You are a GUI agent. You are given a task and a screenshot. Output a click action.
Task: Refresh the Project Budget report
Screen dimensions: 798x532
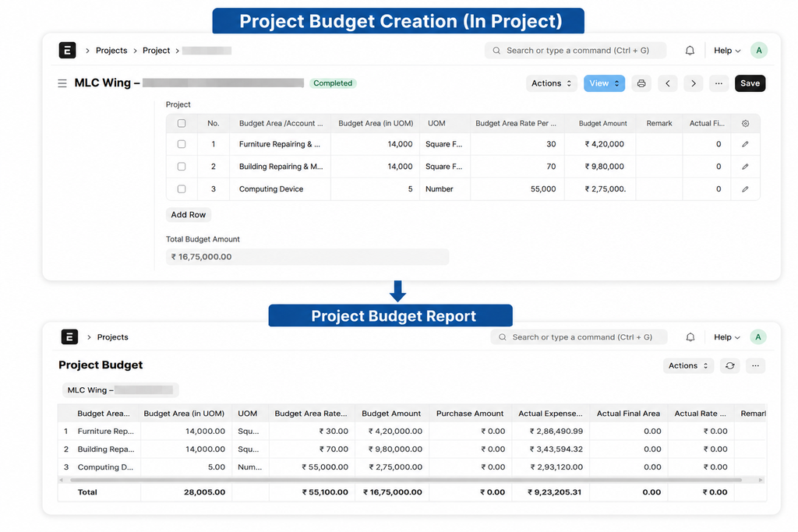coord(729,365)
